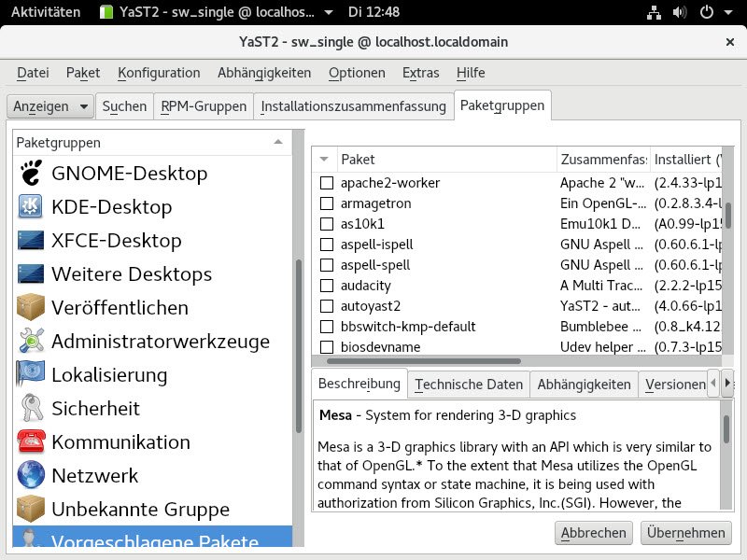Switch to the Suchen tab

[x=124, y=106]
